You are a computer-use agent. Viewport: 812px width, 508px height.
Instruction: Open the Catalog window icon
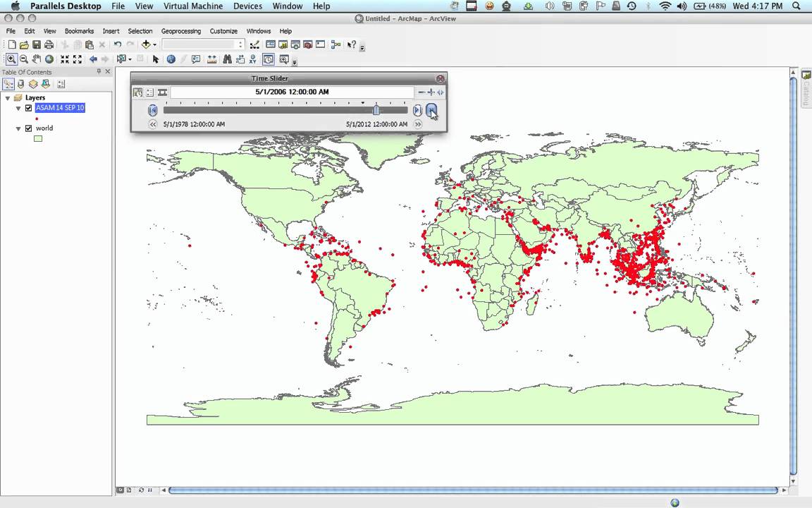283,44
